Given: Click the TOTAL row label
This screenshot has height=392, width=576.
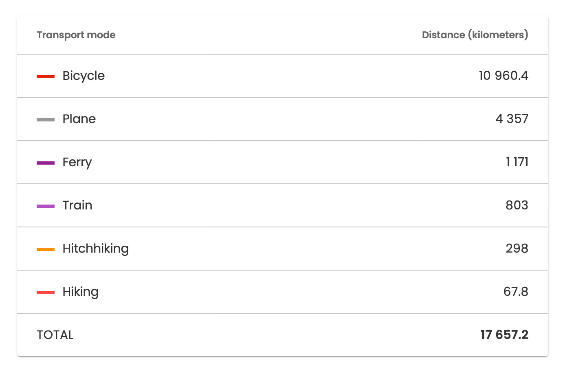Looking at the screenshot, I should click(x=55, y=335).
